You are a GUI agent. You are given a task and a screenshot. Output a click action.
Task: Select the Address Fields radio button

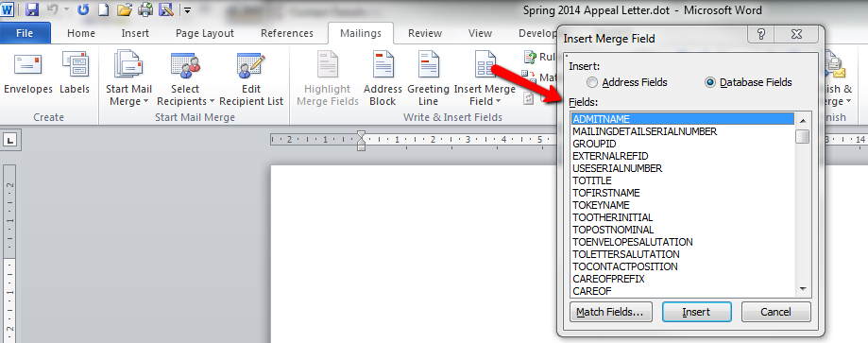coord(592,82)
